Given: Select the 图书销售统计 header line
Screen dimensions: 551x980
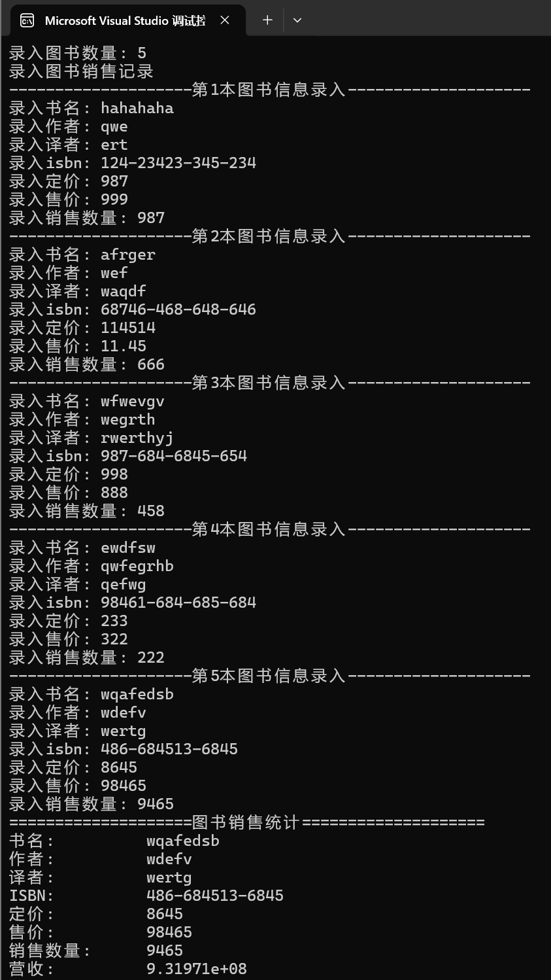Looking at the screenshot, I should click(x=275, y=822).
